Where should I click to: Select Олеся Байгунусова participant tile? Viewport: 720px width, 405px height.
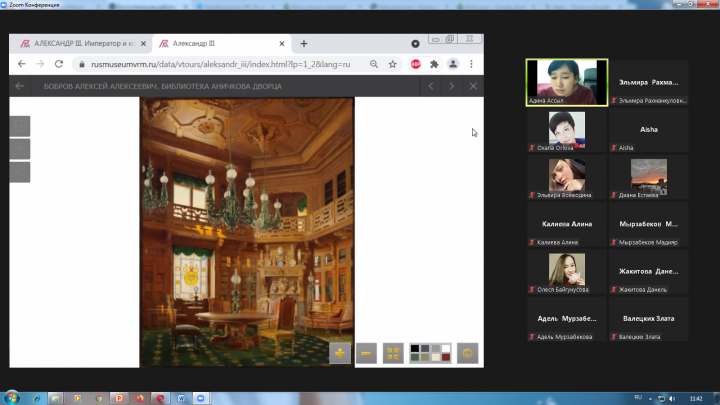[567, 272]
